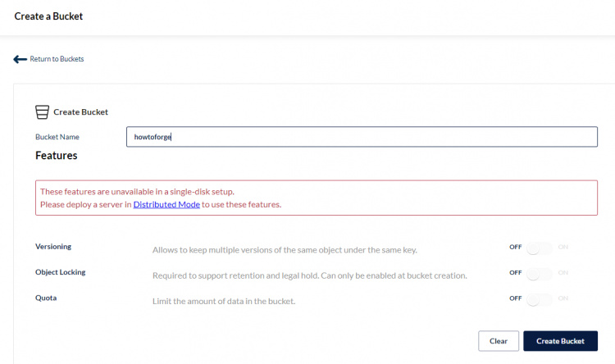Viewport: 615px width, 364px height.
Task: Click the OFF label in Quota row
Action: [x=515, y=298]
